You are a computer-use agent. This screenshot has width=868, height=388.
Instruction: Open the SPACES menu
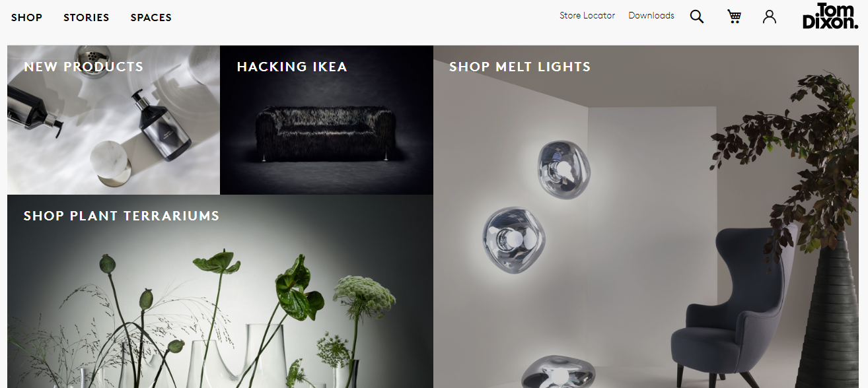pos(151,18)
